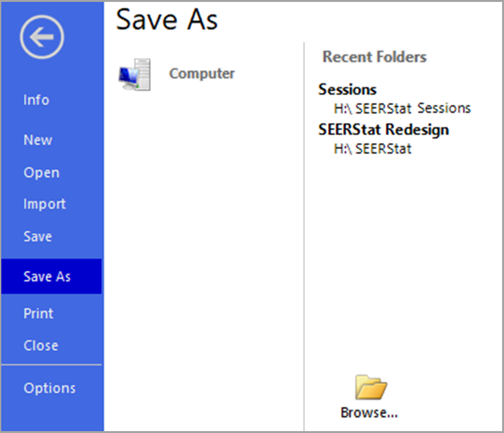Choose Close from the sidebar menu
Viewport: 504px width, 433px height.
click(x=41, y=345)
